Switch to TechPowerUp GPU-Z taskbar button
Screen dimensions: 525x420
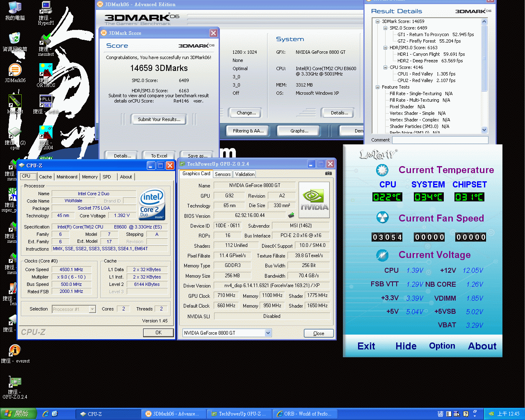tap(239, 414)
